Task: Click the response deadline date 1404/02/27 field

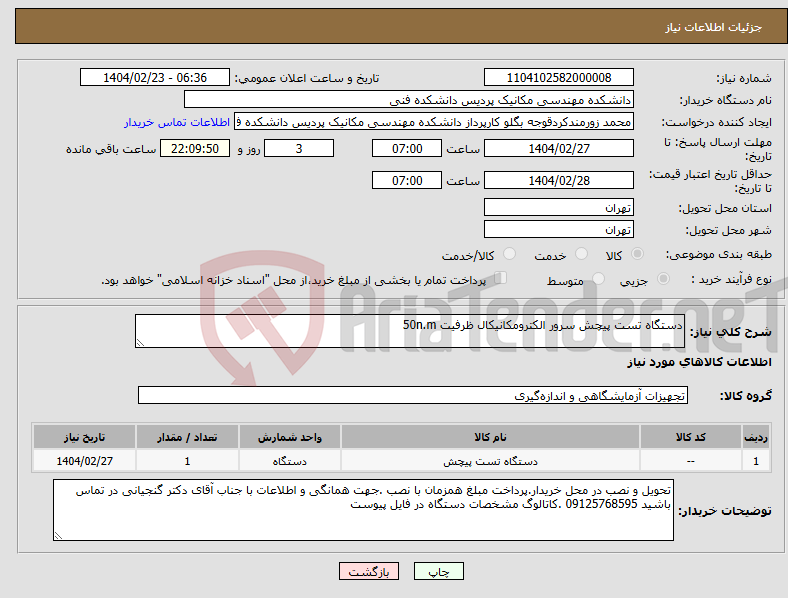Action: pos(558,148)
